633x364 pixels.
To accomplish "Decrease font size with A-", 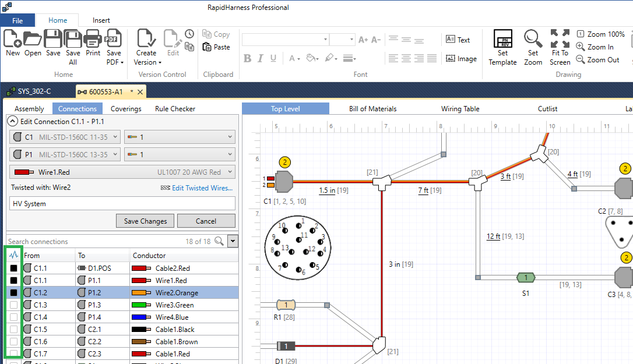I will pos(376,40).
